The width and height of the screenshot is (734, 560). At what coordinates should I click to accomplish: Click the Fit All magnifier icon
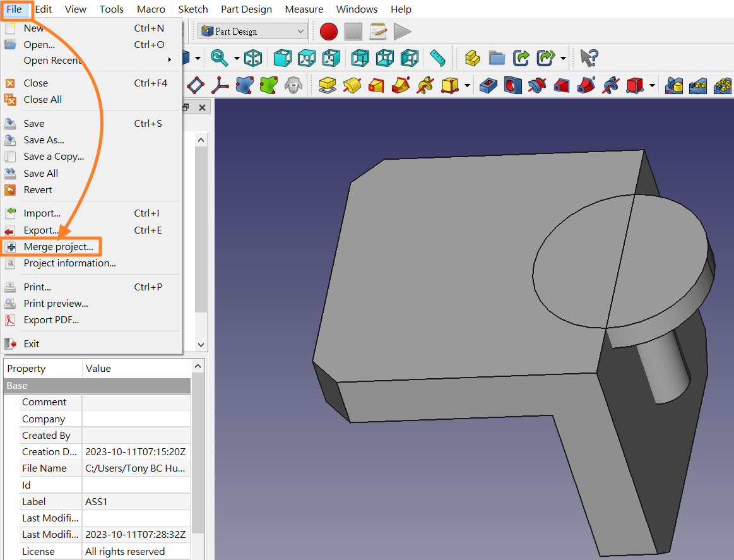click(219, 58)
